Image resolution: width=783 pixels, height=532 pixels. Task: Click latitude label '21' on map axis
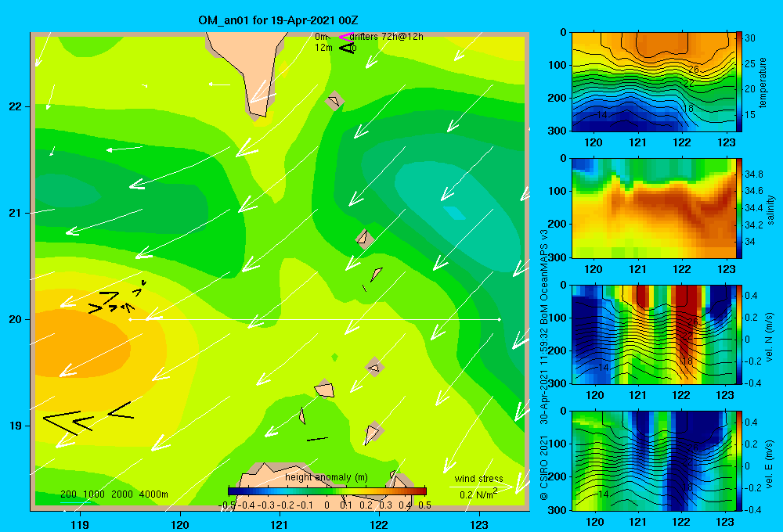(16, 213)
